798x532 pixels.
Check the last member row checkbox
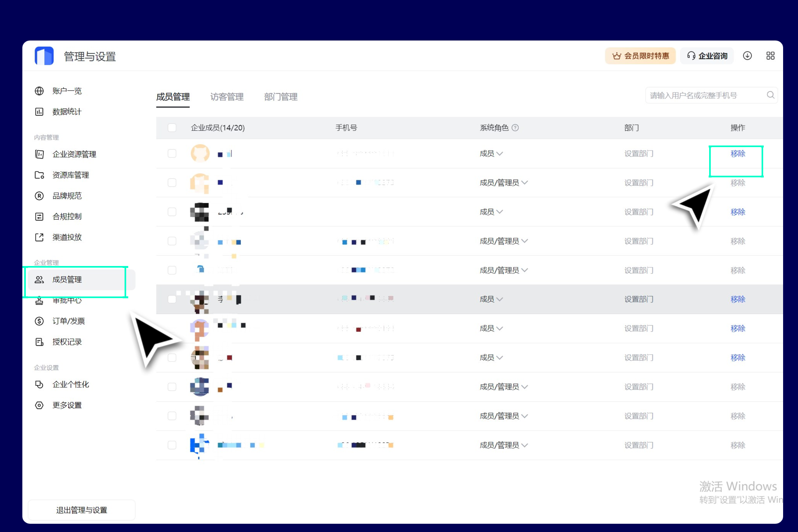pyautogui.click(x=172, y=445)
